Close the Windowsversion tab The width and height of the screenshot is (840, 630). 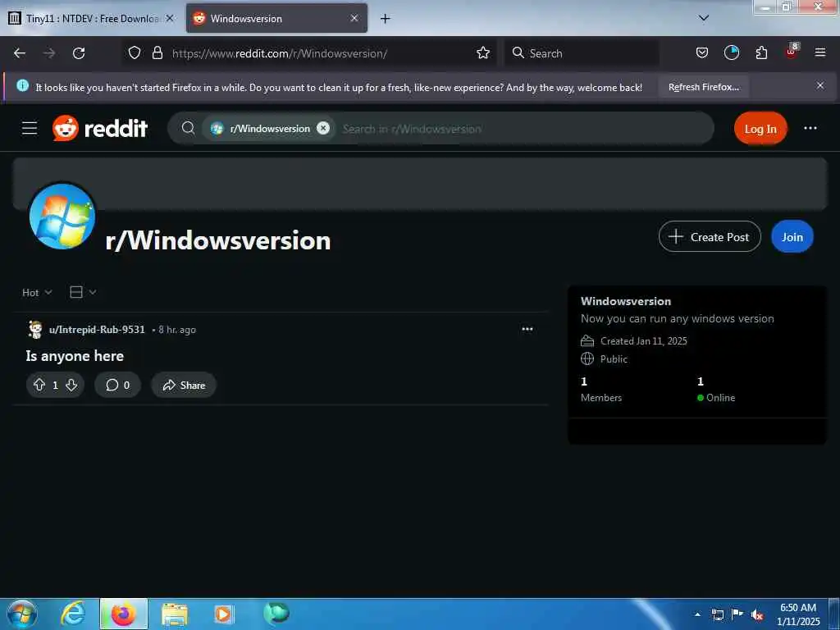[354, 18]
